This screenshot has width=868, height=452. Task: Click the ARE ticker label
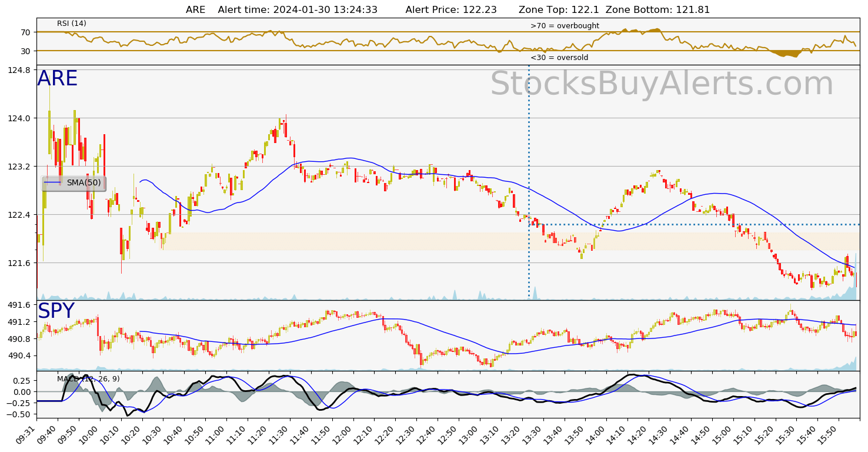pyautogui.click(x=58, y=79)
